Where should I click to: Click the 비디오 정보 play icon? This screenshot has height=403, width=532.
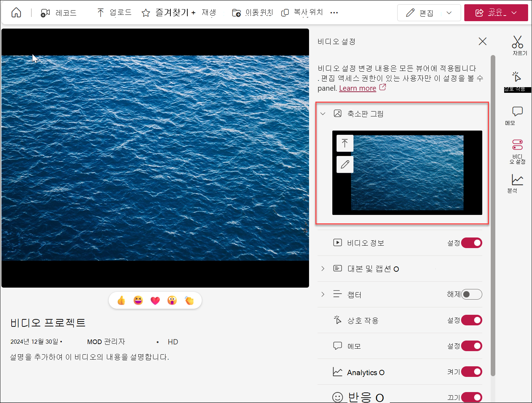(x=338, y=242)
